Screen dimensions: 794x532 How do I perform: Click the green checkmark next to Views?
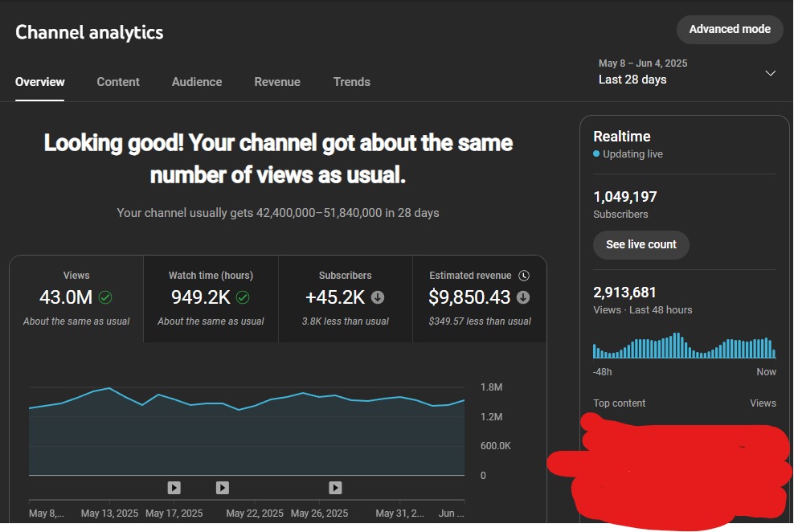[105, 297]
